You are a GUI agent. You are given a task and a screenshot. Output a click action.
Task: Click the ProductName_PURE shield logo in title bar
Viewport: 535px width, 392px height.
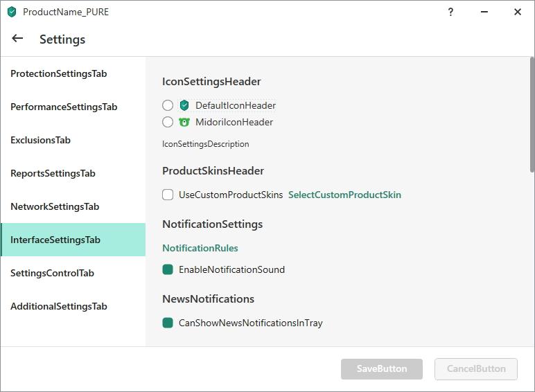[12, 12]
